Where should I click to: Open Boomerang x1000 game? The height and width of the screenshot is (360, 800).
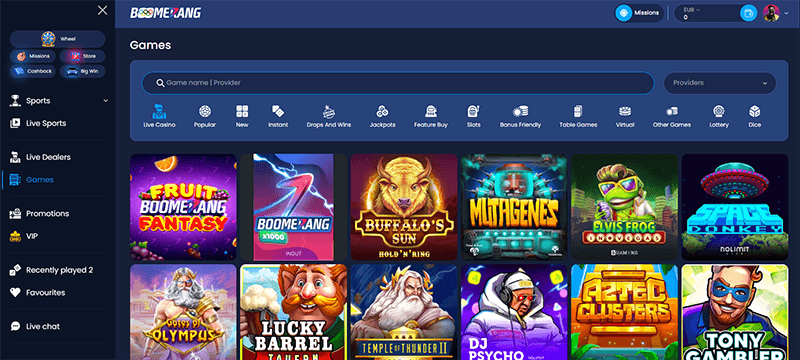[x=293, y=207]
